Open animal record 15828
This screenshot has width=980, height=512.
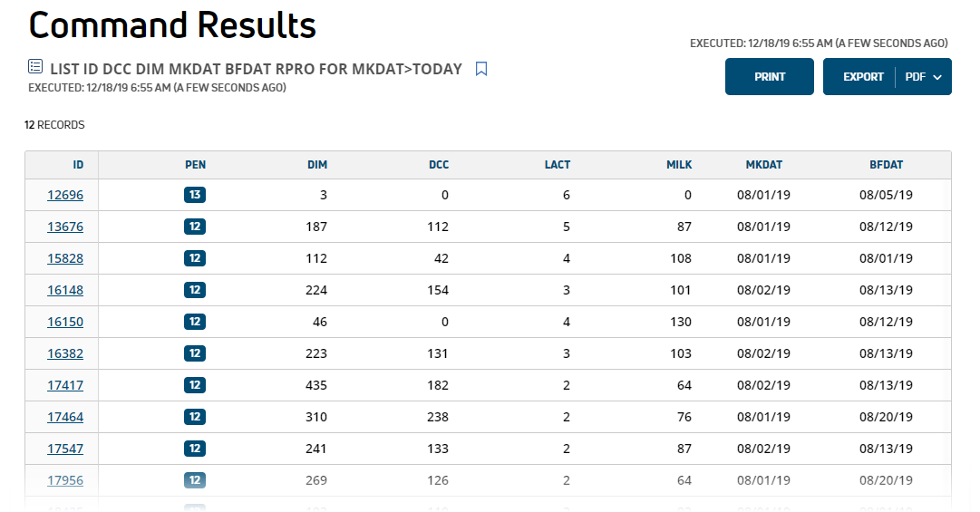pyautogui.click(x=65, y=258)
